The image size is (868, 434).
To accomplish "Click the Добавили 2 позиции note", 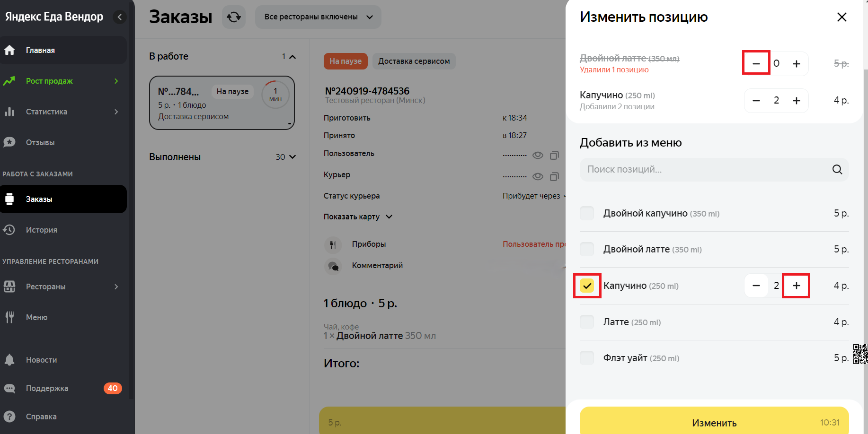I will (617, 106).
